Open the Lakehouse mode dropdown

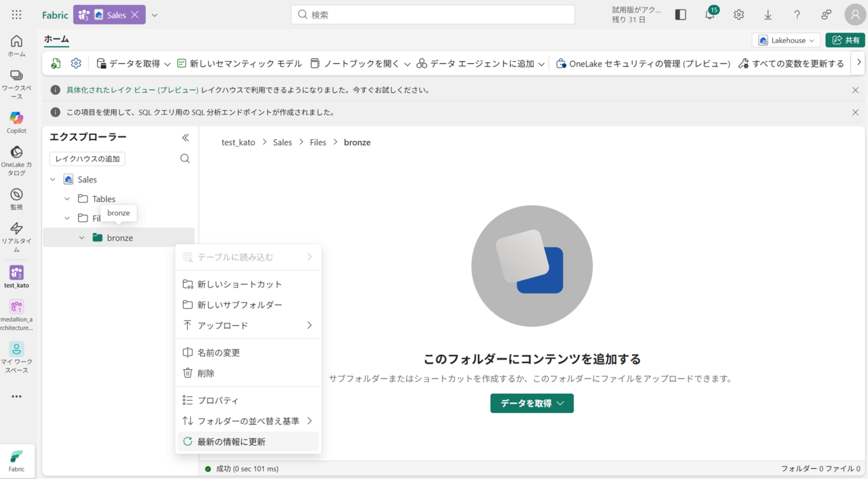(x=786, y=40)
